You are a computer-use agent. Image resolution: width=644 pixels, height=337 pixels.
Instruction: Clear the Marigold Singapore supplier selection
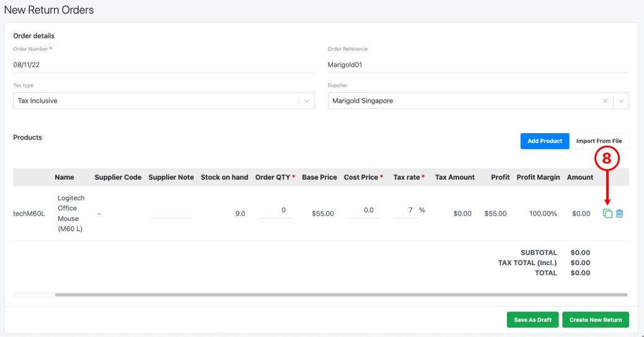[x=605, y=100]
